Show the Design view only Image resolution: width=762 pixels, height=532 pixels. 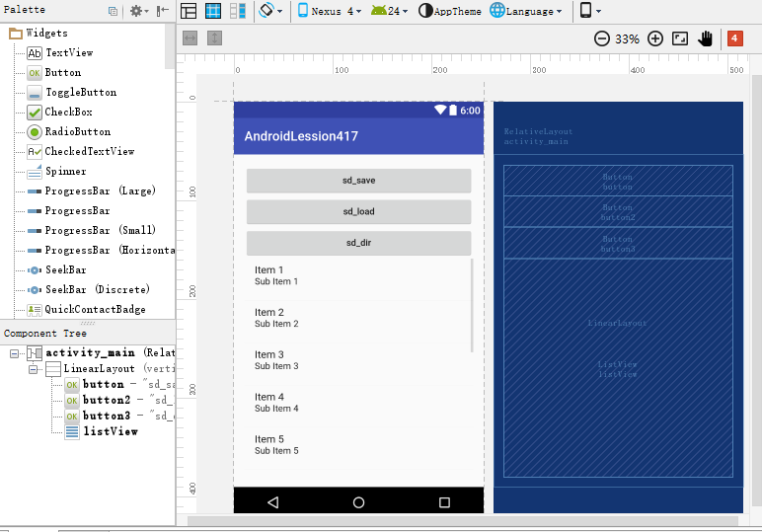(x=189, y=11)
